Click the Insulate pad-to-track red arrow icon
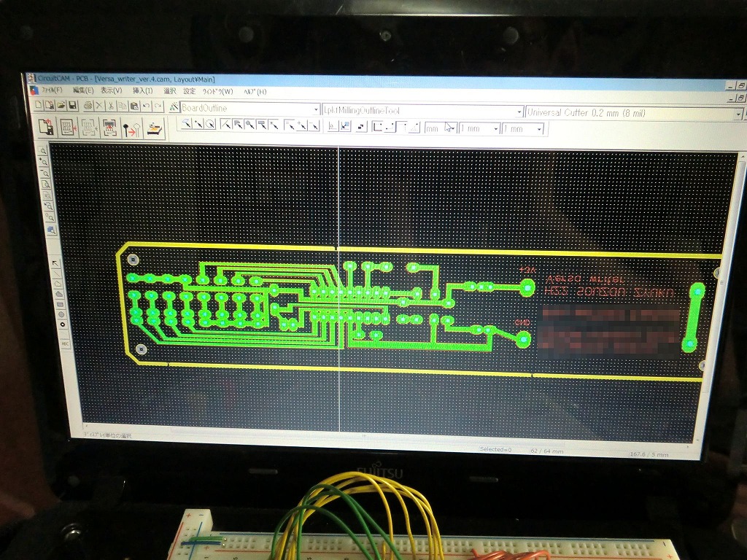This screenshot has height=560, width=747. [x=132, y=128]
